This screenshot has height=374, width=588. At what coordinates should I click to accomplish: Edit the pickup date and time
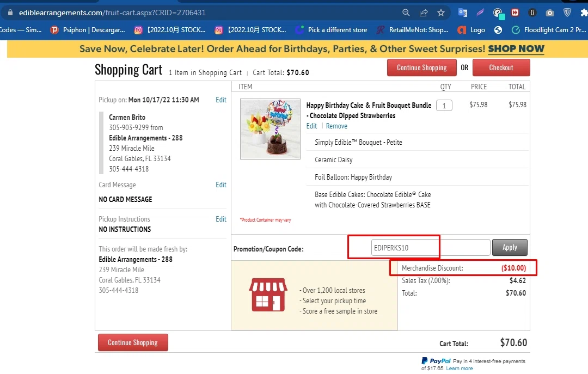coord(221,100)
